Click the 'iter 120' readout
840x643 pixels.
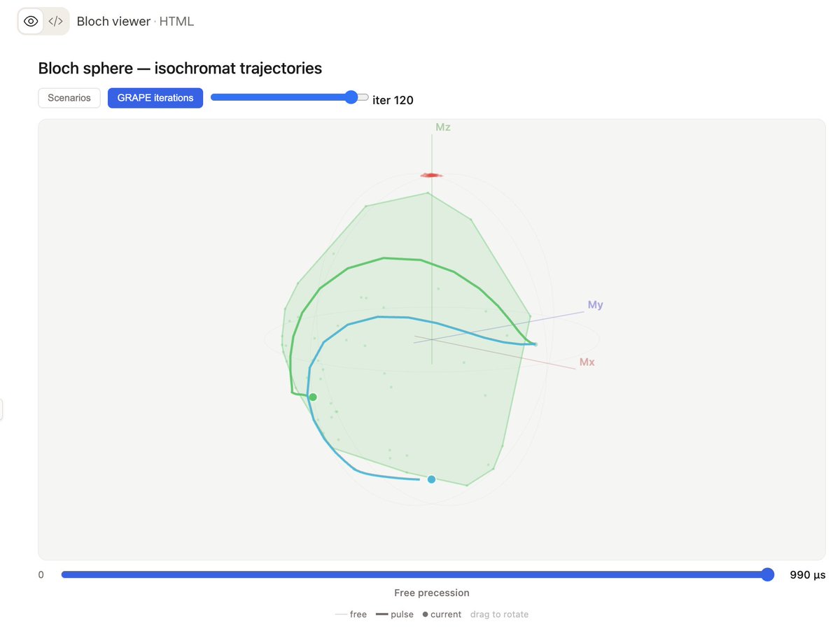393,100
